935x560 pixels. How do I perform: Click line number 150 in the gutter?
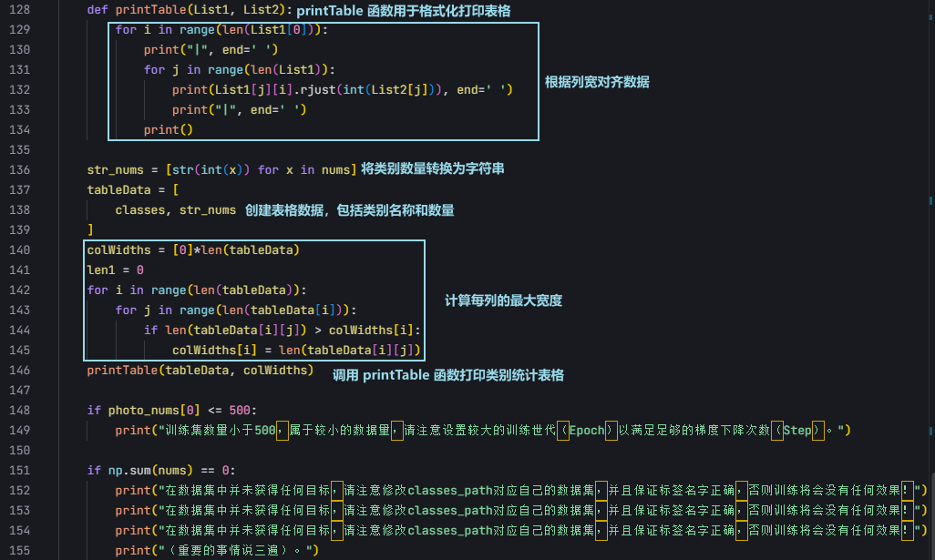coord(20,451)
